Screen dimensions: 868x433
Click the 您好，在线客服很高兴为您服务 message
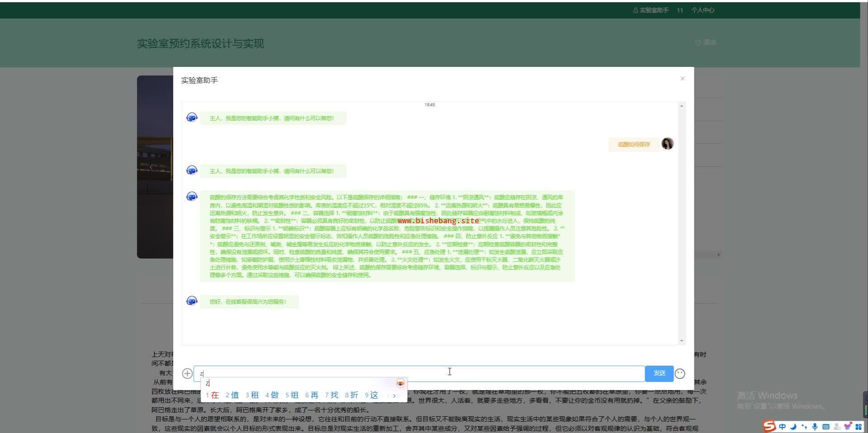tap(249, 302)
